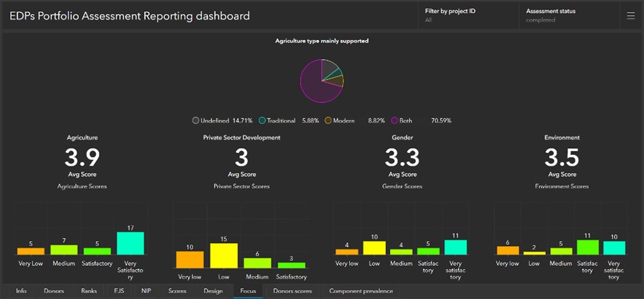This screenshot has width=644, height=299.
Task: Toggle the Traditional legend marker
Action: [262, 121]
